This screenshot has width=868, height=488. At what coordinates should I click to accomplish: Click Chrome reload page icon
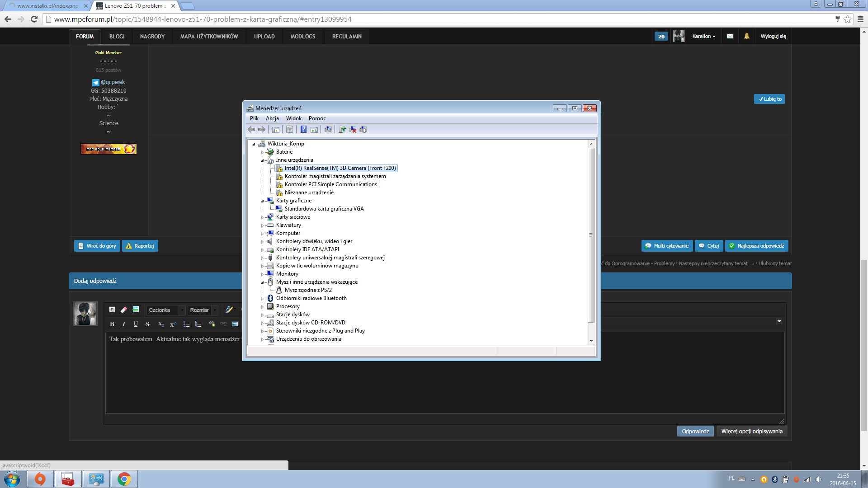[34, 19]
